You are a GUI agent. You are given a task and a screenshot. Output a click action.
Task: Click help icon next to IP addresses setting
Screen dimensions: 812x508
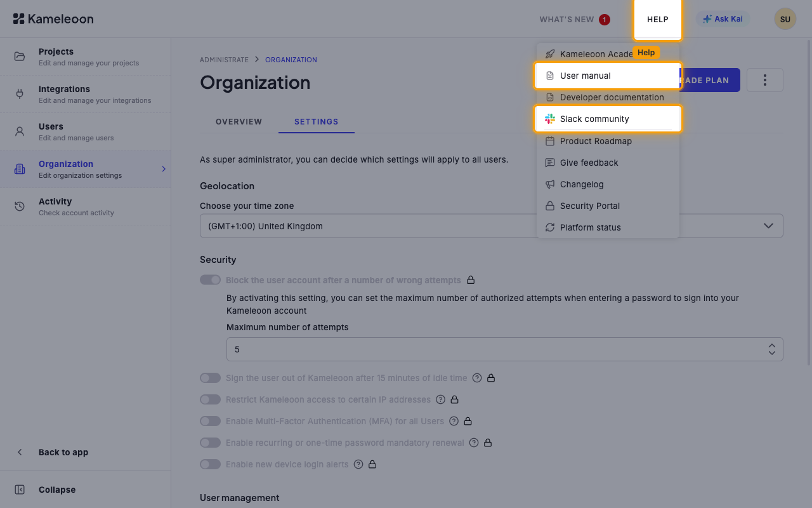[x=441, y=399]
